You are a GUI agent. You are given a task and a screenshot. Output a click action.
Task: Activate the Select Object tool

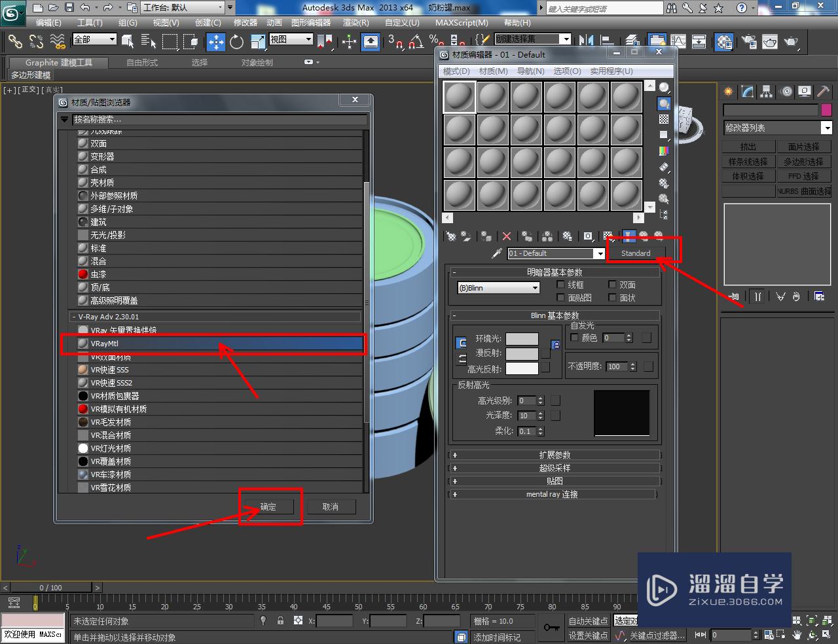(x=128, y=42)
